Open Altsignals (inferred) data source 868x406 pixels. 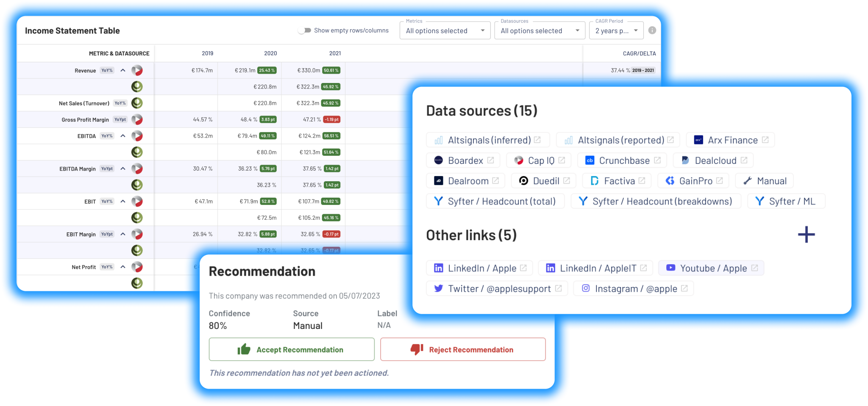[x=488, y=140]
